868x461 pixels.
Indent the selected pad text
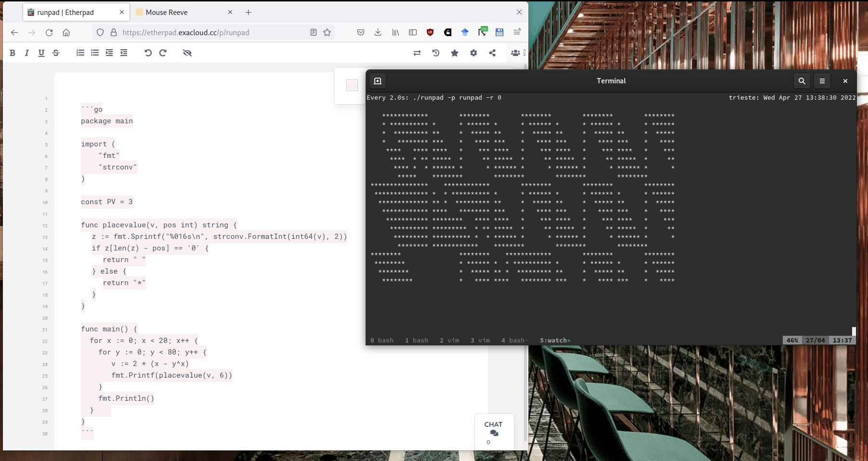[x=109, y=53]
